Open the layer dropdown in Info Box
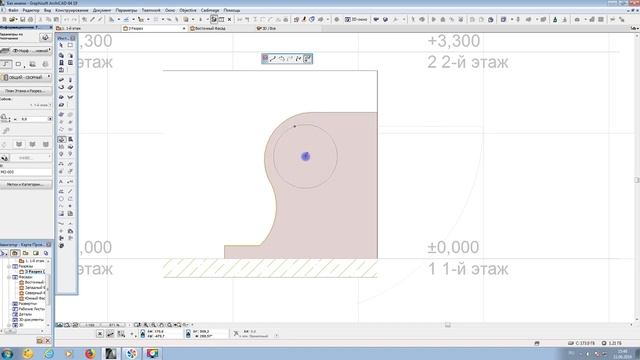 [x=27, y=51]
